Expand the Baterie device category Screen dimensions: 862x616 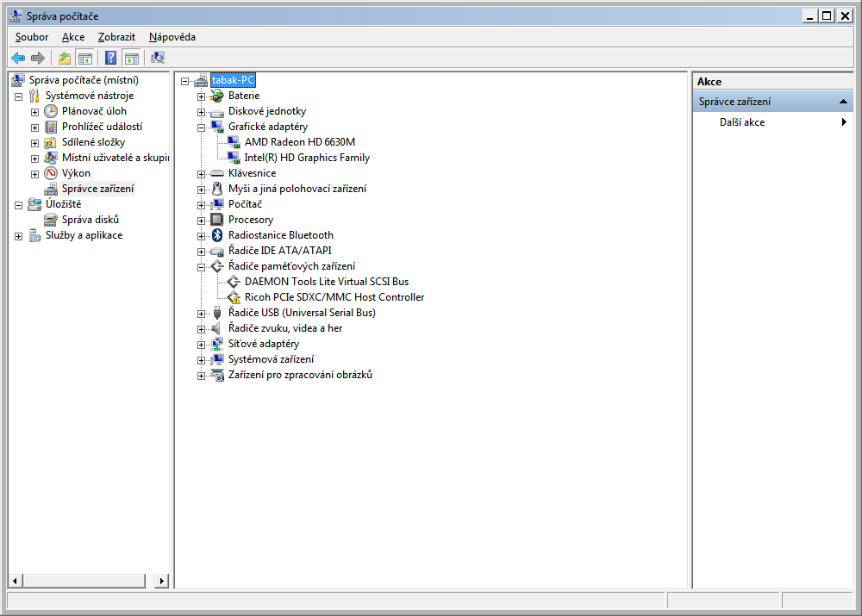[x=201, y=96]
